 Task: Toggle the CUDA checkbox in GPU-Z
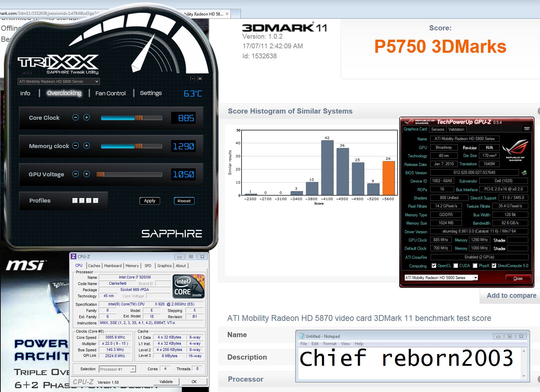[456, 266]
